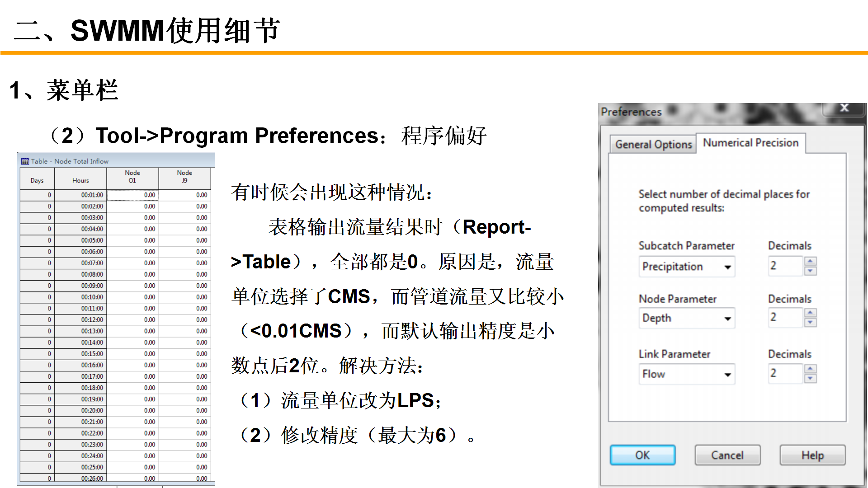Increase Subcatch Parameter decimals with up arrow

point(810,261)
